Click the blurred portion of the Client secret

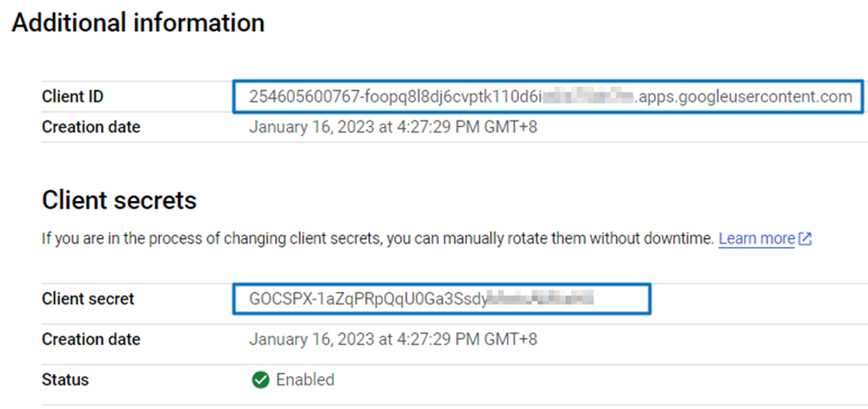pos(540,299)
